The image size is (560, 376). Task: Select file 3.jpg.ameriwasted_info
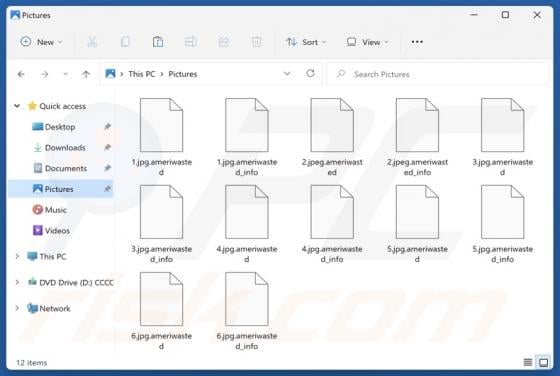click(161, 224)
